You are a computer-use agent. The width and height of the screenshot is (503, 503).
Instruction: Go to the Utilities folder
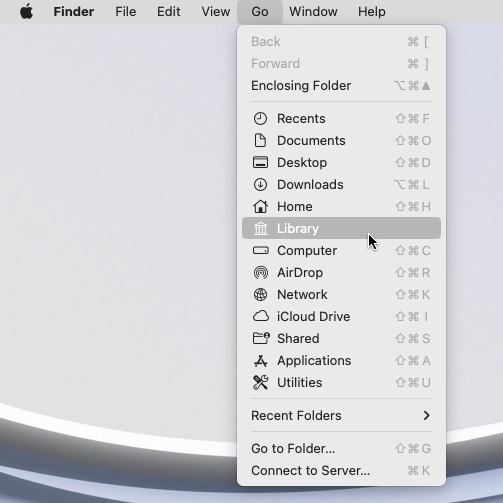point(341,383)
